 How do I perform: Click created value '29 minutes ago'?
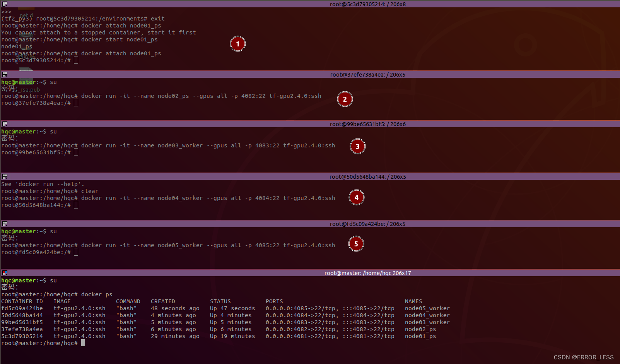click(x=175, y=336)
